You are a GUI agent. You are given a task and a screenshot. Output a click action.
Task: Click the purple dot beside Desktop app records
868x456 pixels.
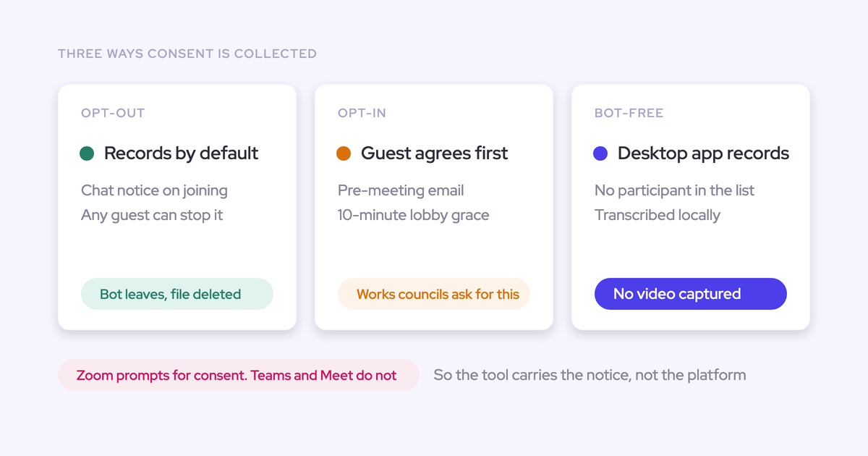(600, 153)
